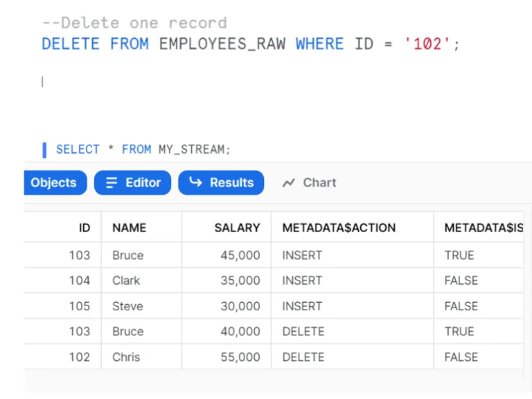The image size is (532, 399).
Task: Click the SALARY column header
Action: [x=237, y=227]
